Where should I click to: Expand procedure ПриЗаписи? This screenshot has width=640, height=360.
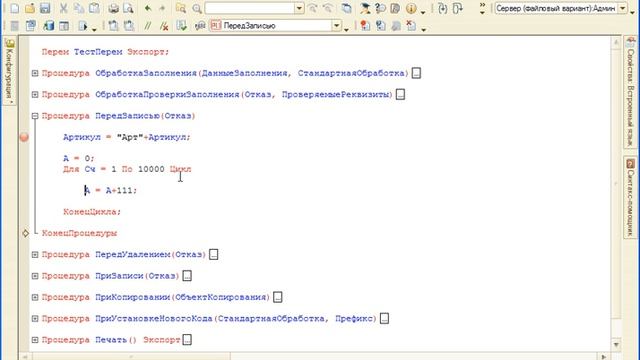pyautogui.click(x=35, y=276)
